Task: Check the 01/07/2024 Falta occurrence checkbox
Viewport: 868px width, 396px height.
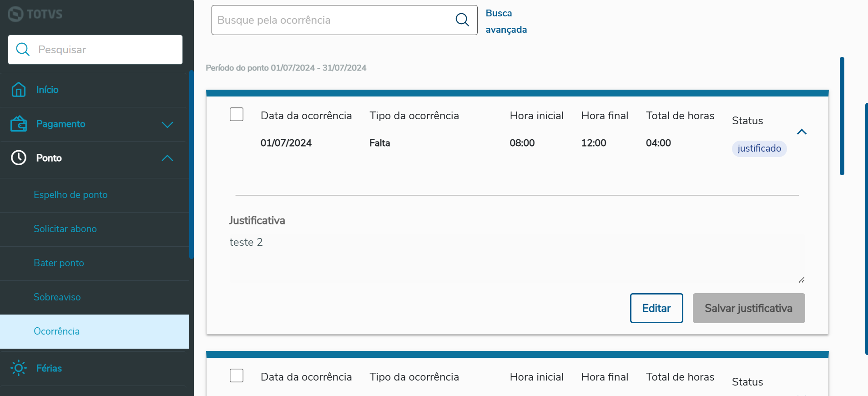Action: pyautogui.click(x=237, y=114)
